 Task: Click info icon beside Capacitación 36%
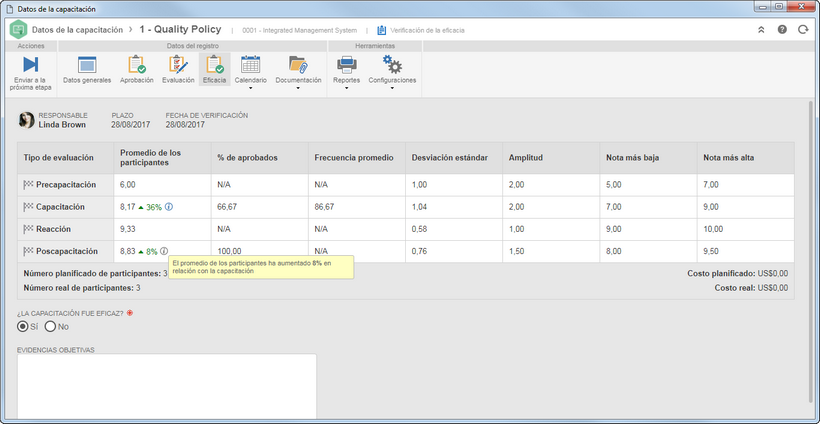coord(168,207)
